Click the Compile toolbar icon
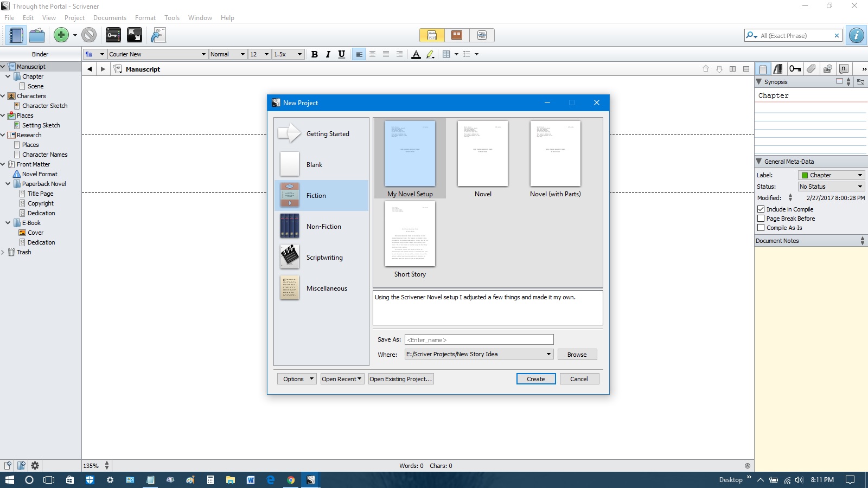Viewport: 868px width, 488px height. click(x=158, y=35)
